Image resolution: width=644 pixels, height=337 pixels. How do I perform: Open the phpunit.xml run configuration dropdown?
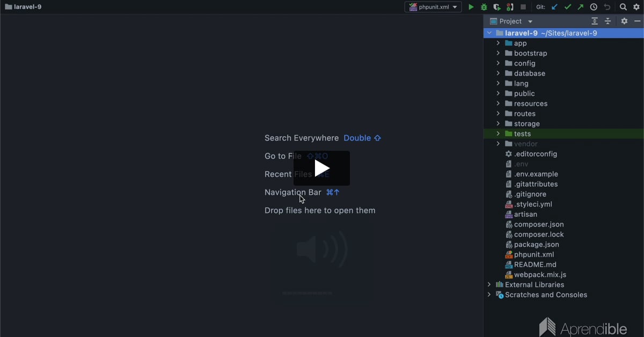(433, 7)
